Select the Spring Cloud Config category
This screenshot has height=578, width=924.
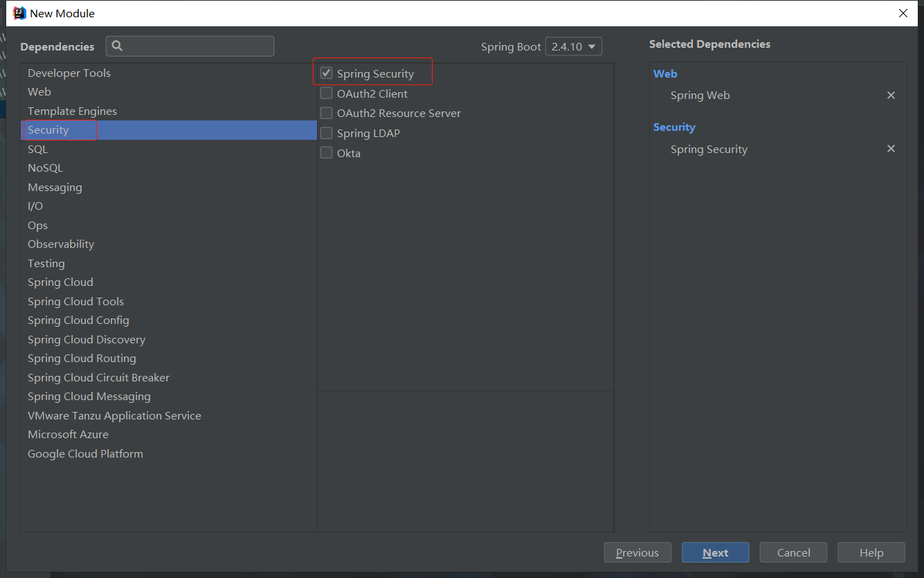pyautogui.click(x=169, y=320)
